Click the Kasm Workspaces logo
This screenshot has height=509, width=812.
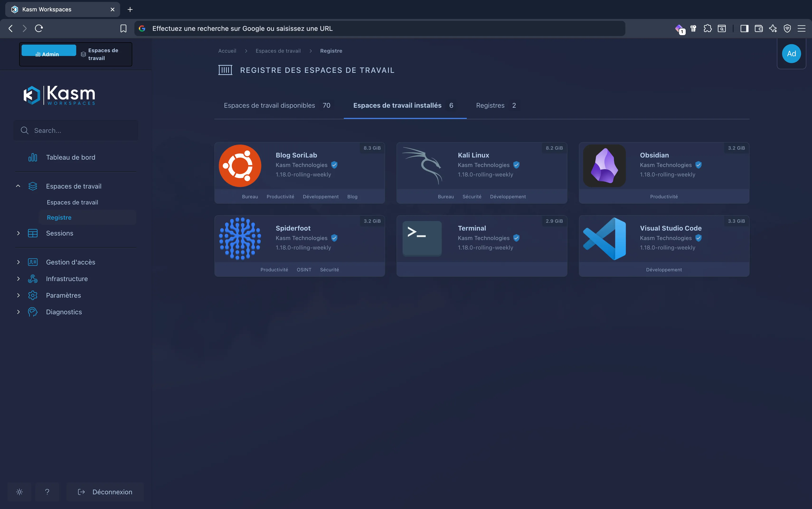(58, 95)
